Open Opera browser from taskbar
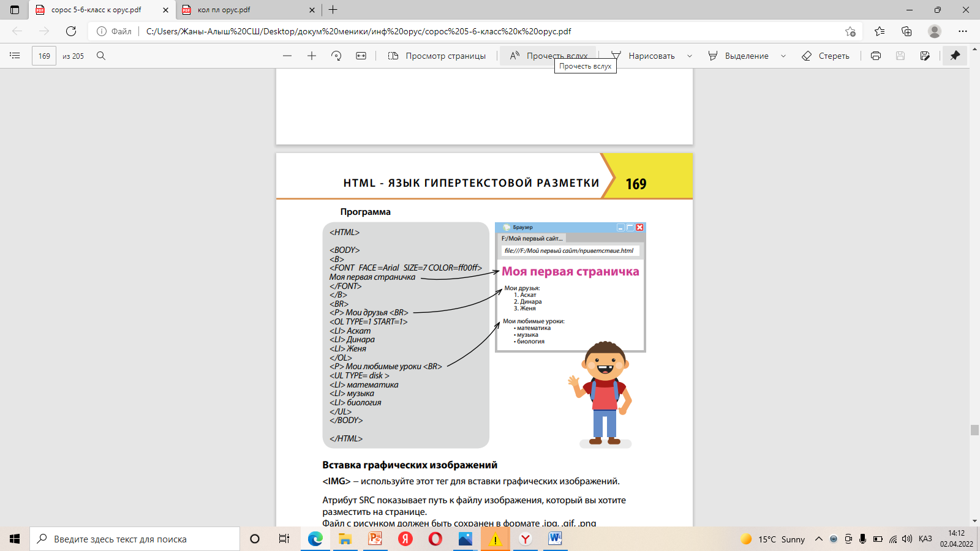The image size is (980, 551). 435,539
